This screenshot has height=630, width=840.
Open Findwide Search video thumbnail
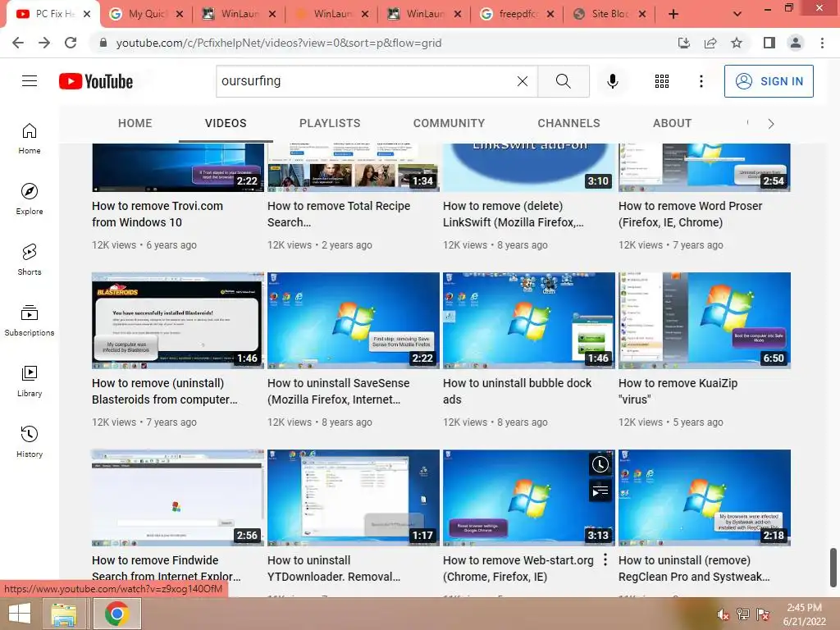pos(178,498)
